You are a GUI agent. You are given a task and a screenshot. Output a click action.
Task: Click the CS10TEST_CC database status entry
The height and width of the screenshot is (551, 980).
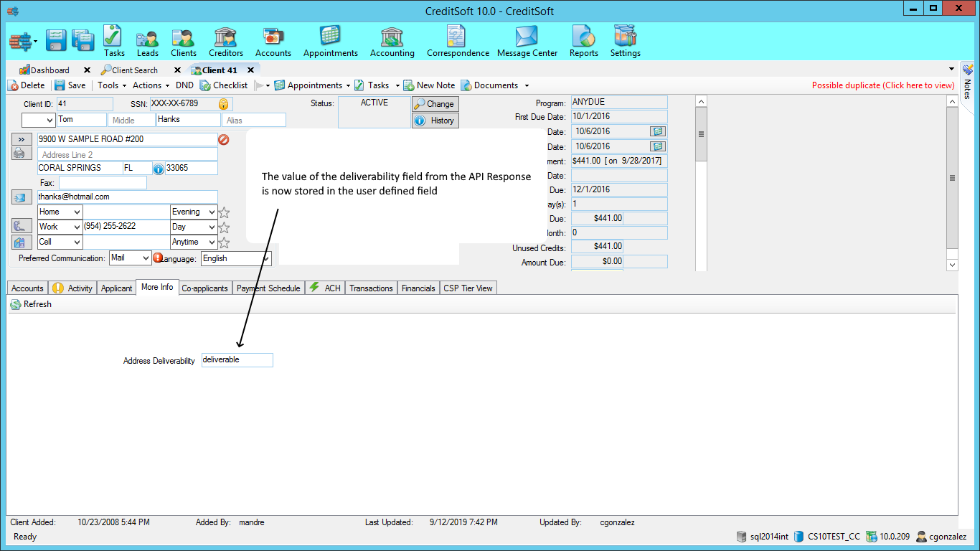(x=826, y=537)
